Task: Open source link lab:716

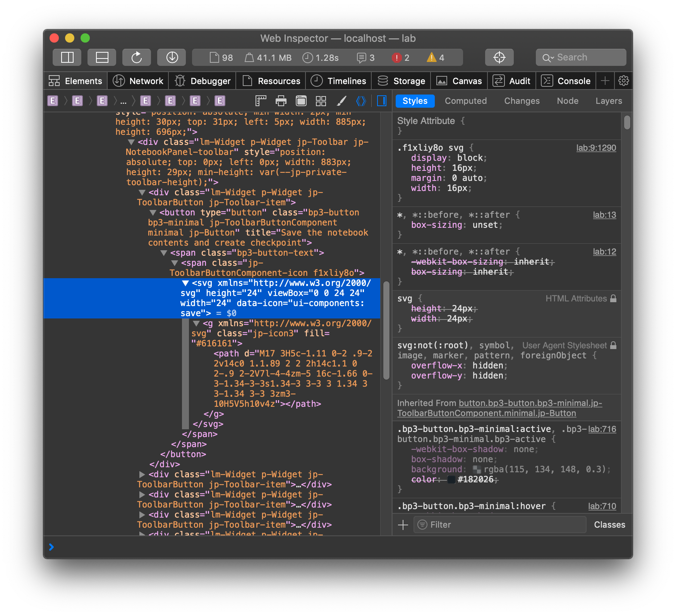Action: coord(602,429)
